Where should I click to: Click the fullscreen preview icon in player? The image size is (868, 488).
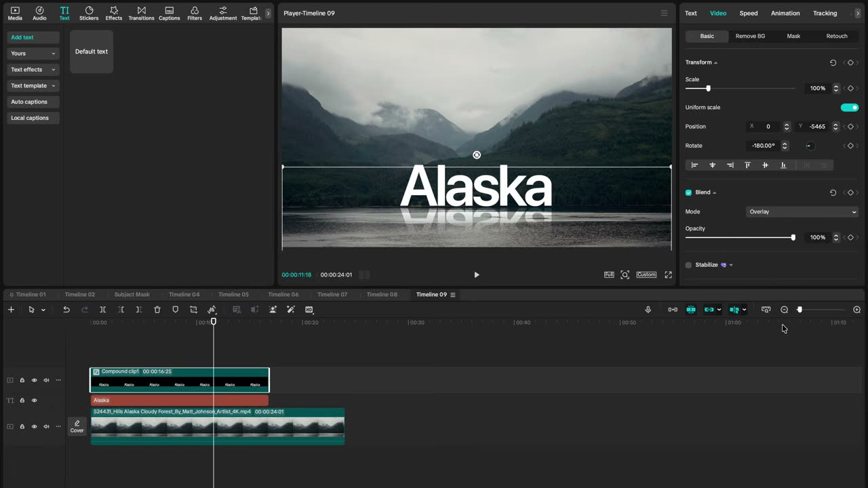[668, 274]
